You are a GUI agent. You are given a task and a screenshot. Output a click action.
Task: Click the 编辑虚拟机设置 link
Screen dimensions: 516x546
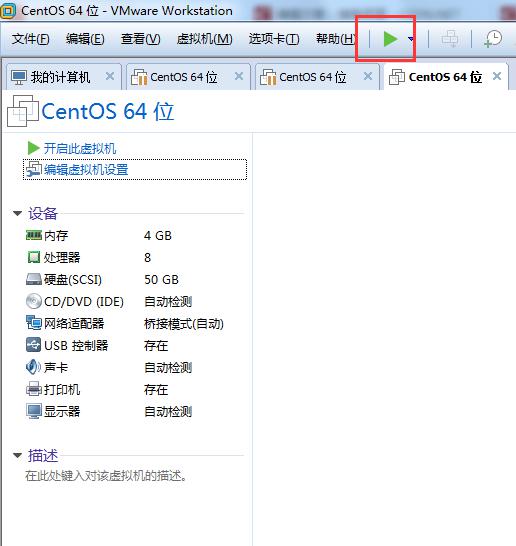(86, 170)
